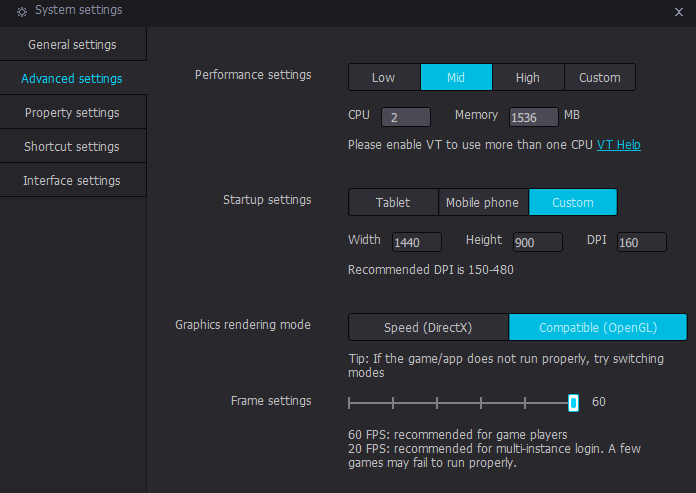The image size is (696, 493).
Task: Open the General settings tab
Action: (72, 45)
